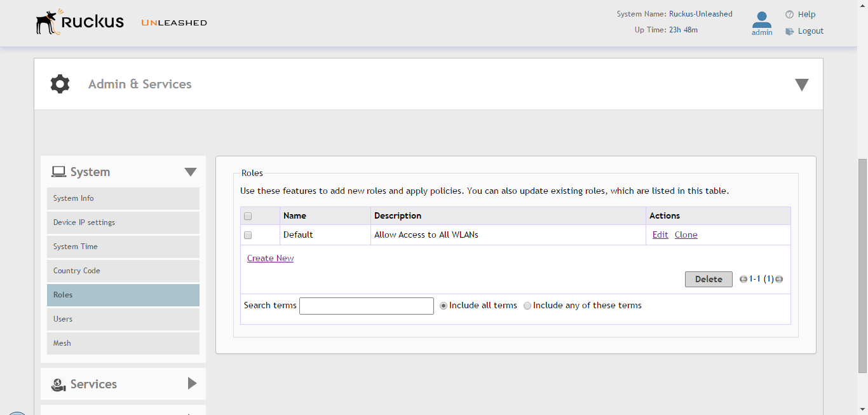The width and height of the screenshot is (868, 415).
Task: Click the Admin & Services gear icon
Action: [60, 84]
